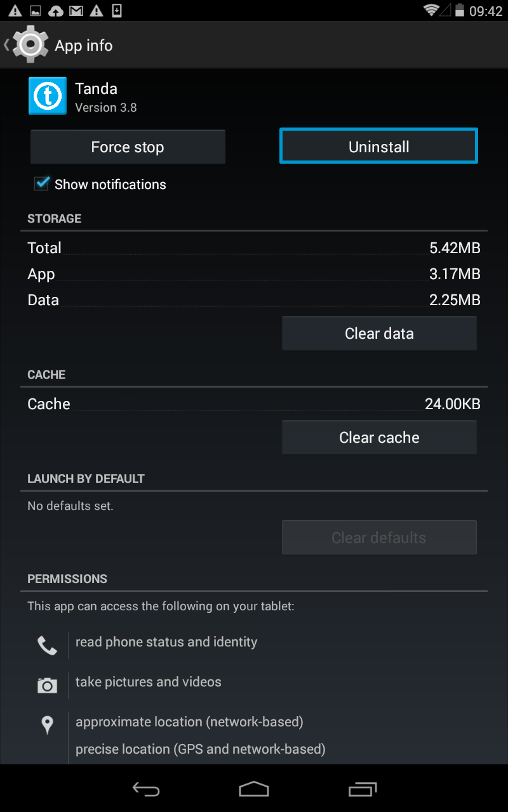Tap the Android back navigation icon
The image size is (508, 812).
click(x=145, y=789)
